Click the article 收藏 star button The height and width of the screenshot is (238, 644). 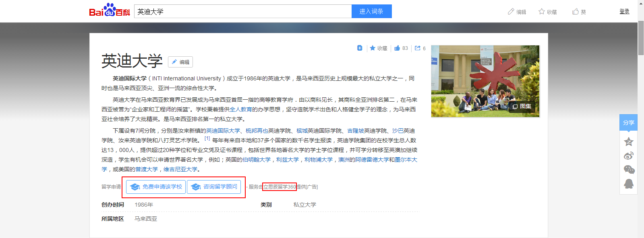378,48
